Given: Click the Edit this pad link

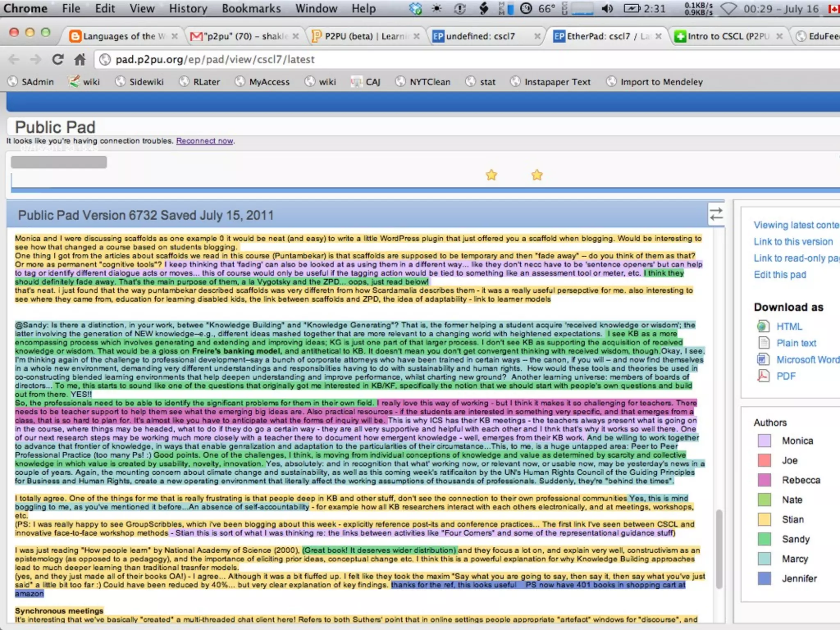Looking at the screenshot, I should 780,274.
